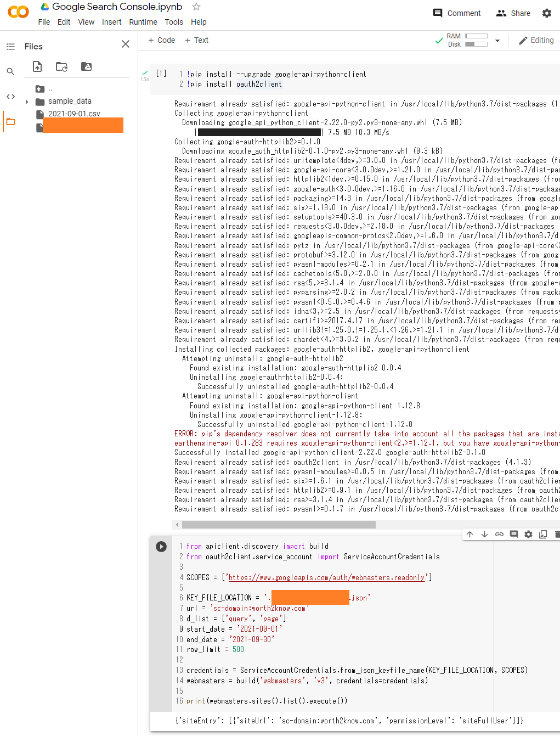Mount Google Drive in the Files panel

coord(86,66)
